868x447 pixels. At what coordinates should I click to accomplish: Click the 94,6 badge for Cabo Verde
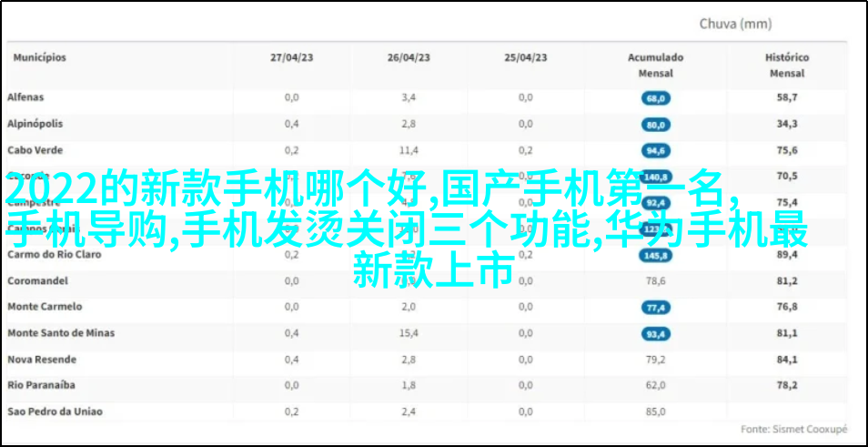[x=656, y=150]
